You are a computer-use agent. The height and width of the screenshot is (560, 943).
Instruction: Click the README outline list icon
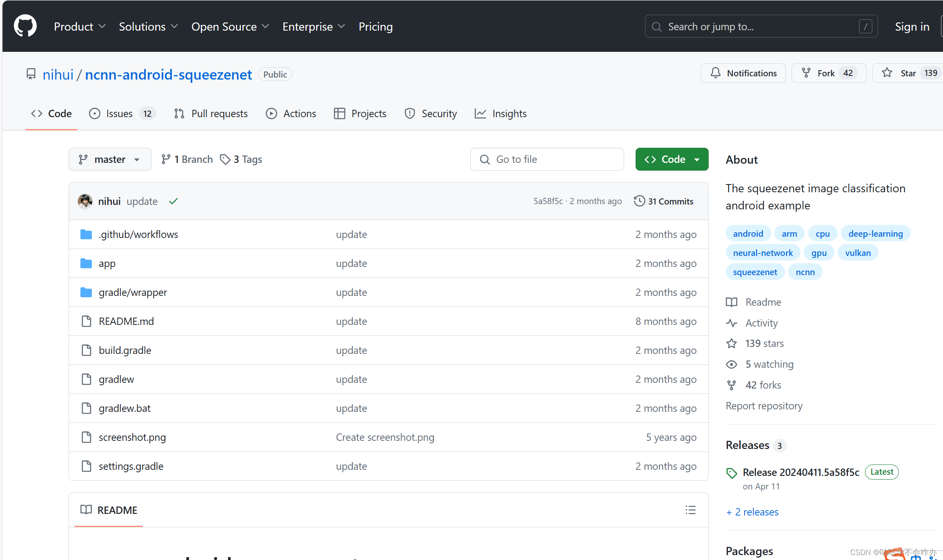[690, 510]
